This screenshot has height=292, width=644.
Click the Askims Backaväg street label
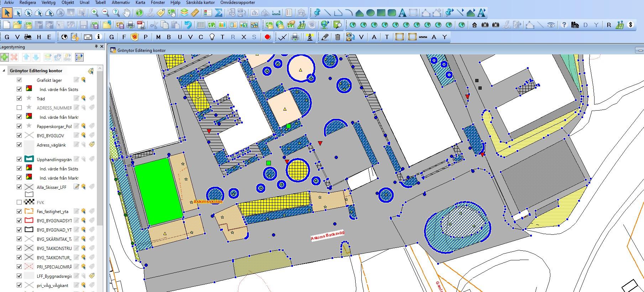click(328, 235)
